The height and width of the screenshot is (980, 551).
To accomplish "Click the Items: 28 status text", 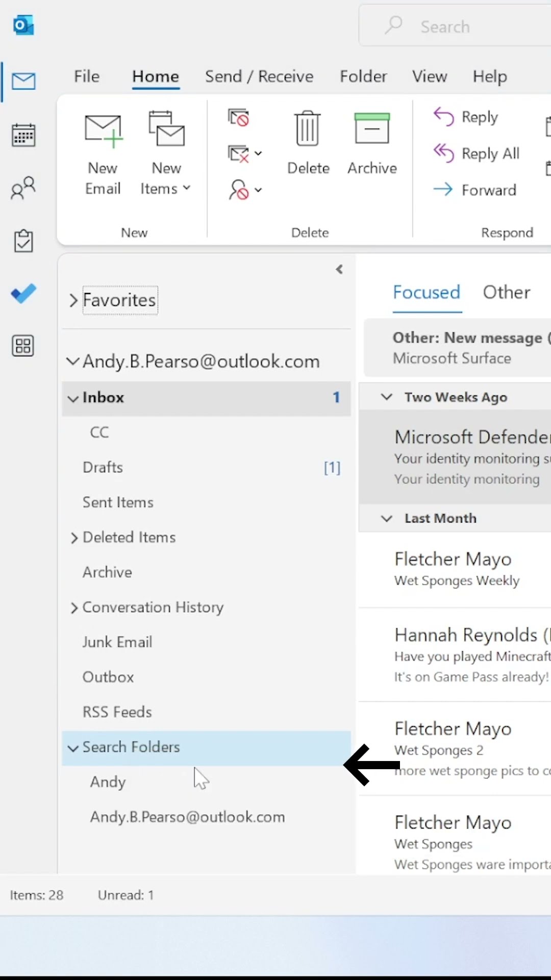I will pos(37,895).
